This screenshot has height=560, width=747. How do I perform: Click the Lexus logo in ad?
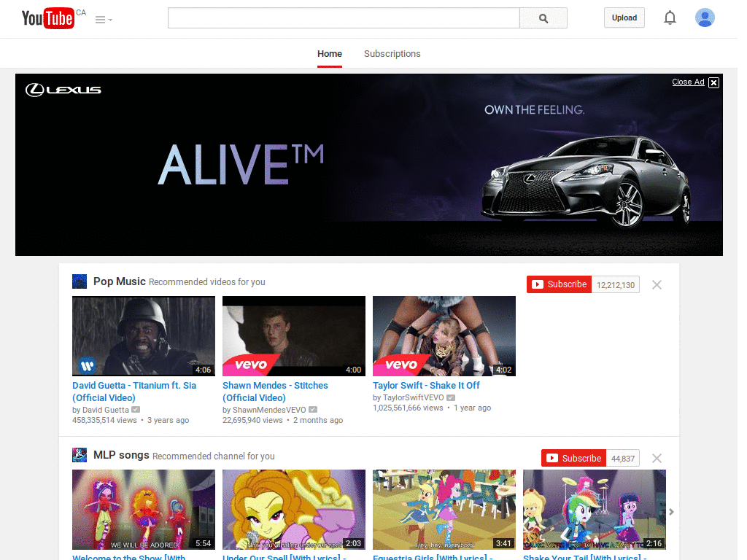(63, 90)
